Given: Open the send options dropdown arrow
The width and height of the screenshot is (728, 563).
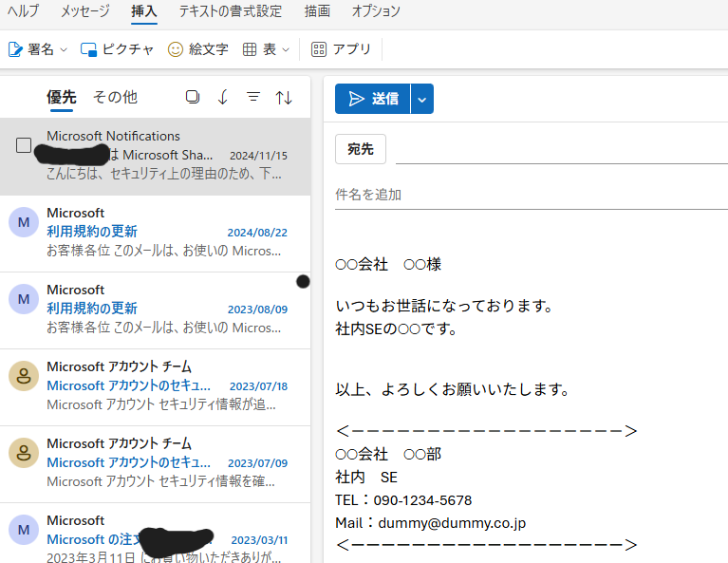Looking at the screenshot, I should coord(422,99).
